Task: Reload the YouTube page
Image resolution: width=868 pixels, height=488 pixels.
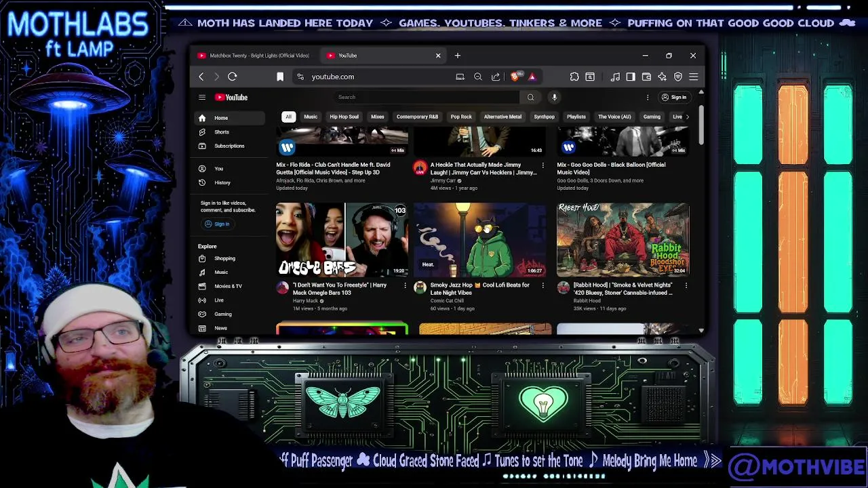Action: pyautogui.click(x=233, y=77)
